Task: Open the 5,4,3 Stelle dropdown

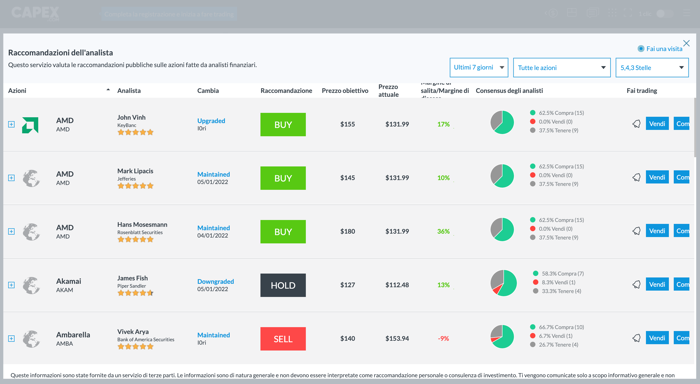Action: 652,67
